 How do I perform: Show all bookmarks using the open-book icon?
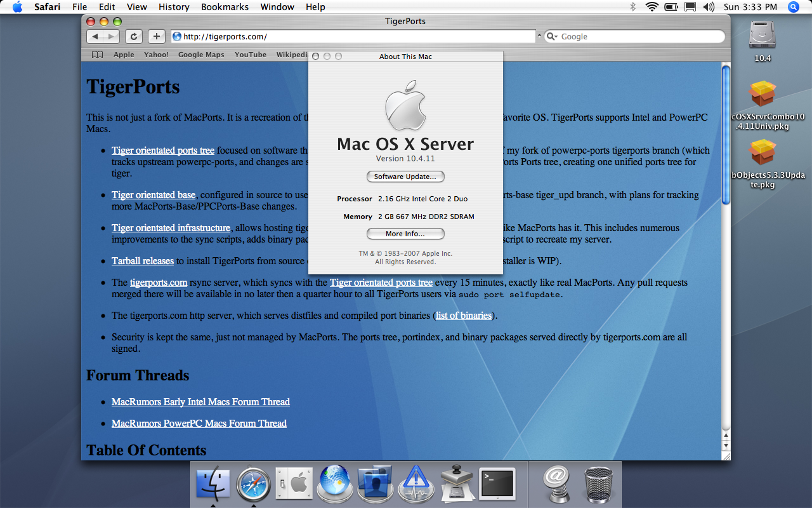(97, 55)
